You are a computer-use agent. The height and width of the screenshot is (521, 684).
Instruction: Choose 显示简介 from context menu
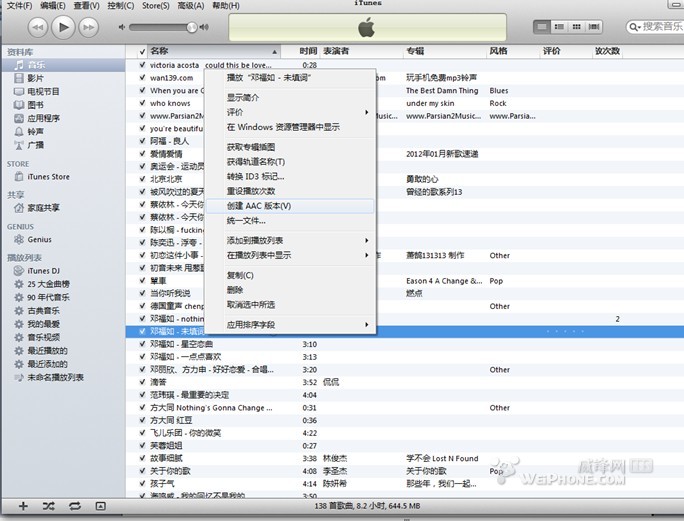click(291, 98)
